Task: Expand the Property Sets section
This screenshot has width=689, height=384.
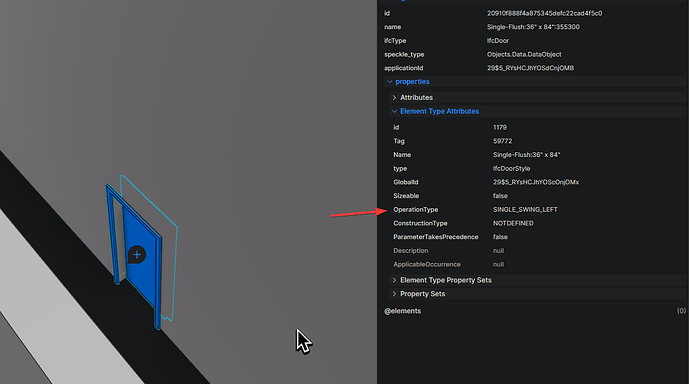Action: 394,294
